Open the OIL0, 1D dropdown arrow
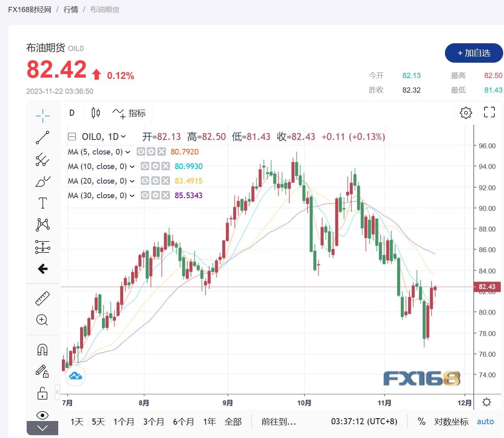 click(123, 137)
